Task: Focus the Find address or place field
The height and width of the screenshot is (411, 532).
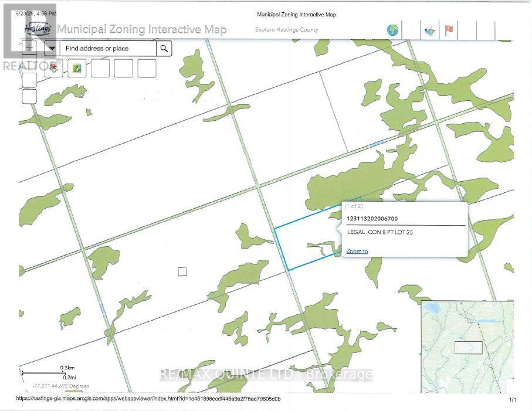Action: (109, 49)
